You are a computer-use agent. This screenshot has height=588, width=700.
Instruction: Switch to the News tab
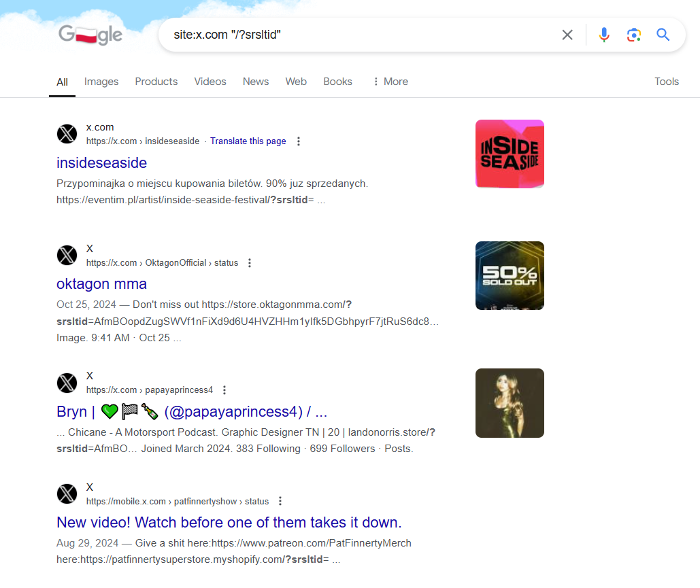tap(256, 82)
